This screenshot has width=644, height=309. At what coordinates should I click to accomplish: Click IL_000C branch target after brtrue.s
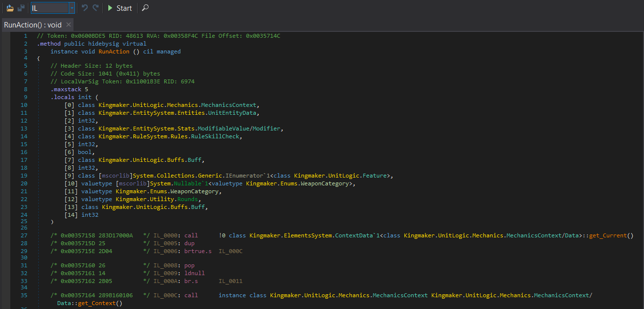point(231,251)
